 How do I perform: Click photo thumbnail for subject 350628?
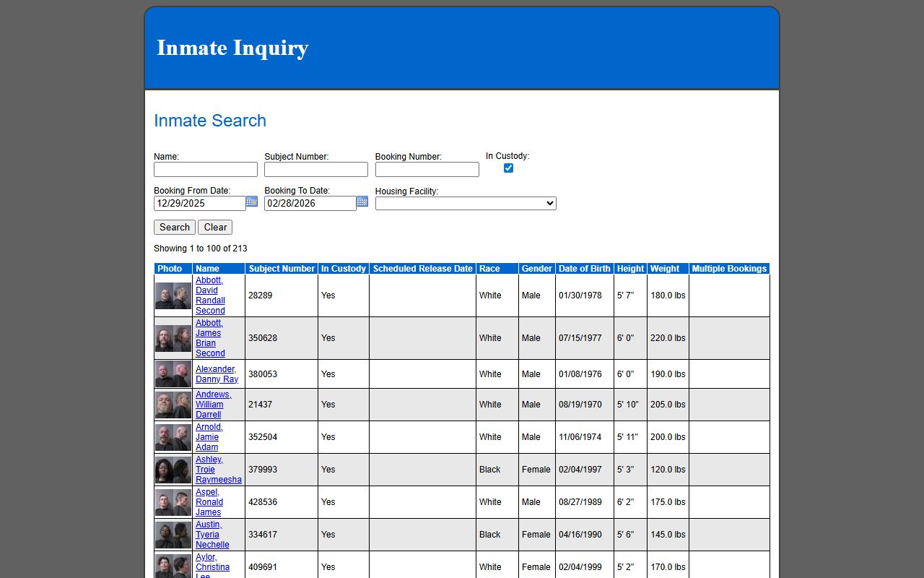click(173, 338)
